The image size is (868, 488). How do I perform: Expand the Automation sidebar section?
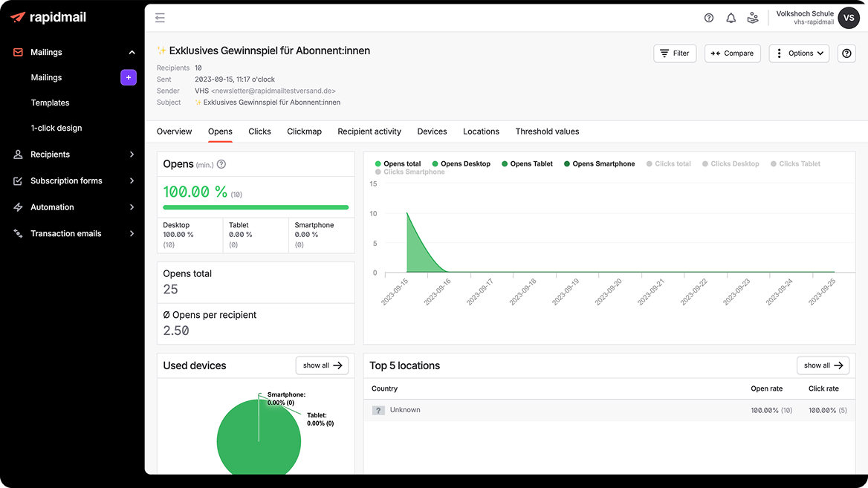point(74,207)
